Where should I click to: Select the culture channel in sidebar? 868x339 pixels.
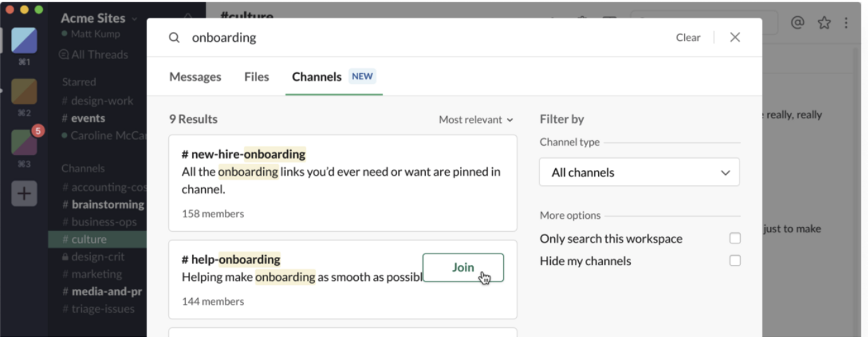pyautogui.click(x=97, y=239)
